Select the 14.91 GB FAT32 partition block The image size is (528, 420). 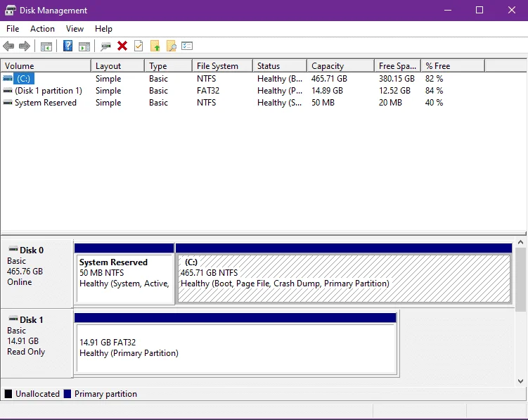[x=236, y=343]
